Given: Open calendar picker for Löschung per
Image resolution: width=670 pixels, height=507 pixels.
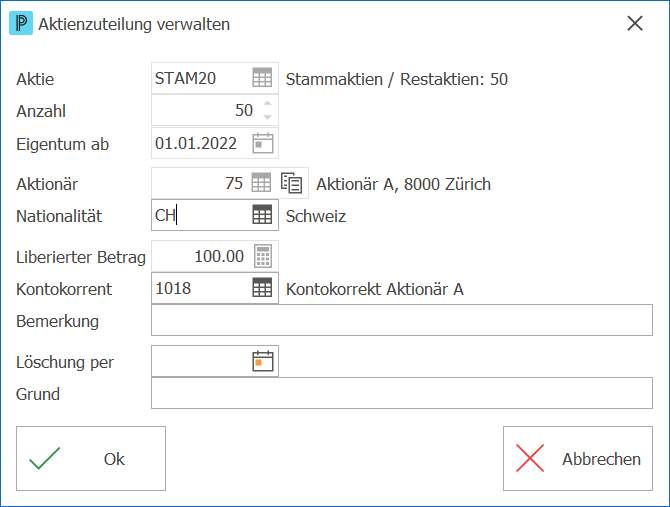Looking at the screenshot, I should click(x=263, y=361).
